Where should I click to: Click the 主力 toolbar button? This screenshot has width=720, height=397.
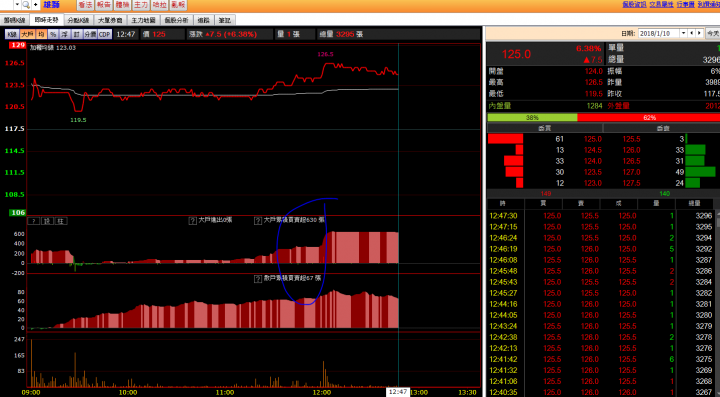tap(141, 5)
